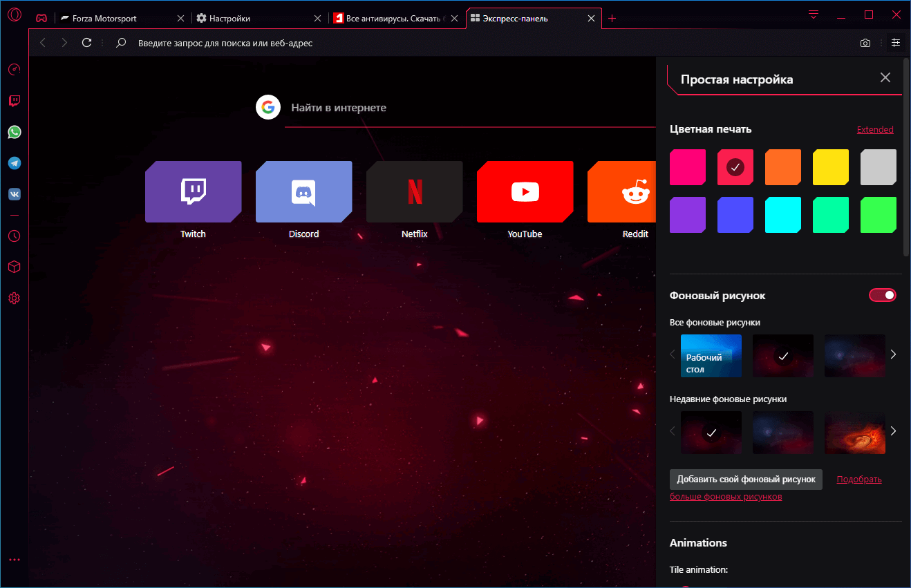Close the Простая настройка panel
The width and height of the screenshot is (911, 588).
tap(885, 77)
